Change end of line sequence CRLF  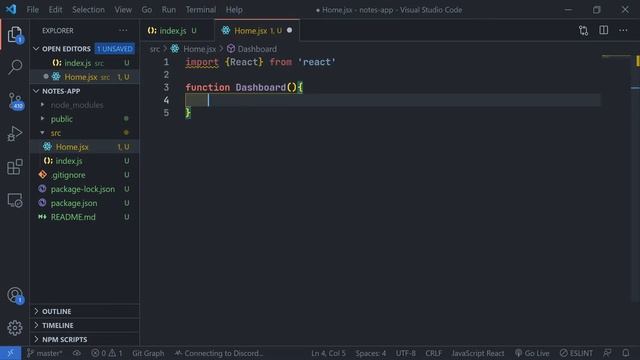(433, 353)
